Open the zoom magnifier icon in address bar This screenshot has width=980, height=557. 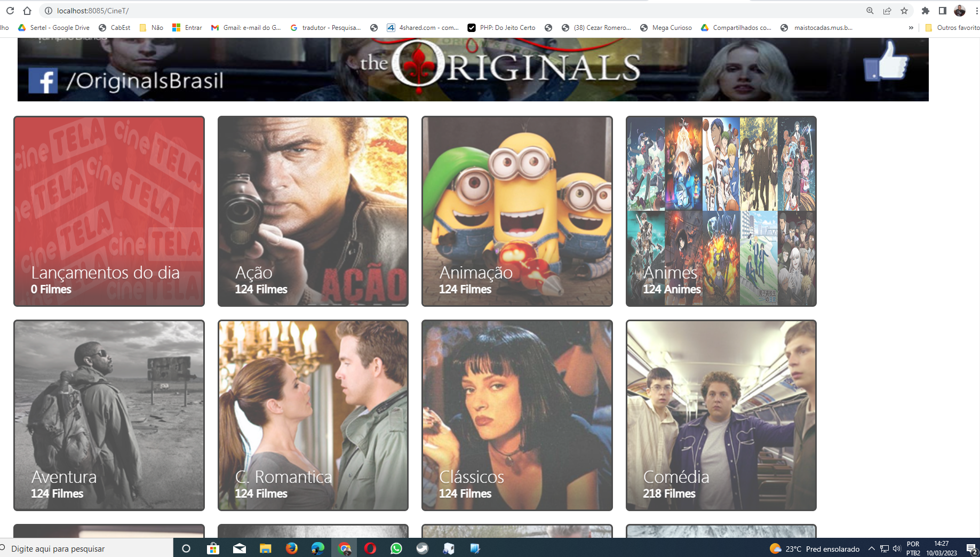point(870,11)
